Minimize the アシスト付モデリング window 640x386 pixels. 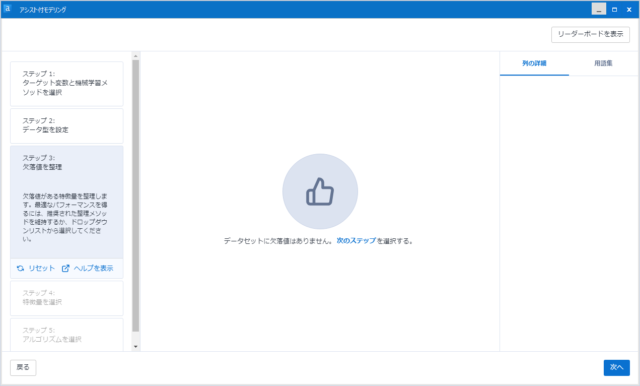coord(599,9)
